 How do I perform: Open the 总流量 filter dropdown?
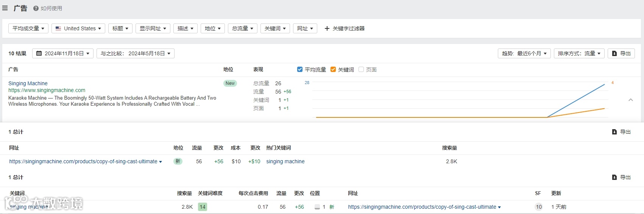pos(243,28)
